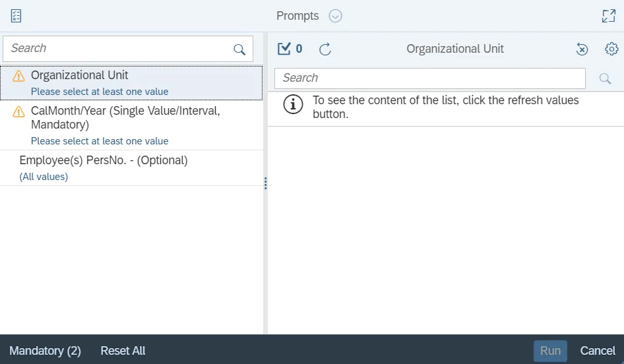
Task: Select the Employee(s) PersNo. optional prompt
Action: click(x=104, y=160)
